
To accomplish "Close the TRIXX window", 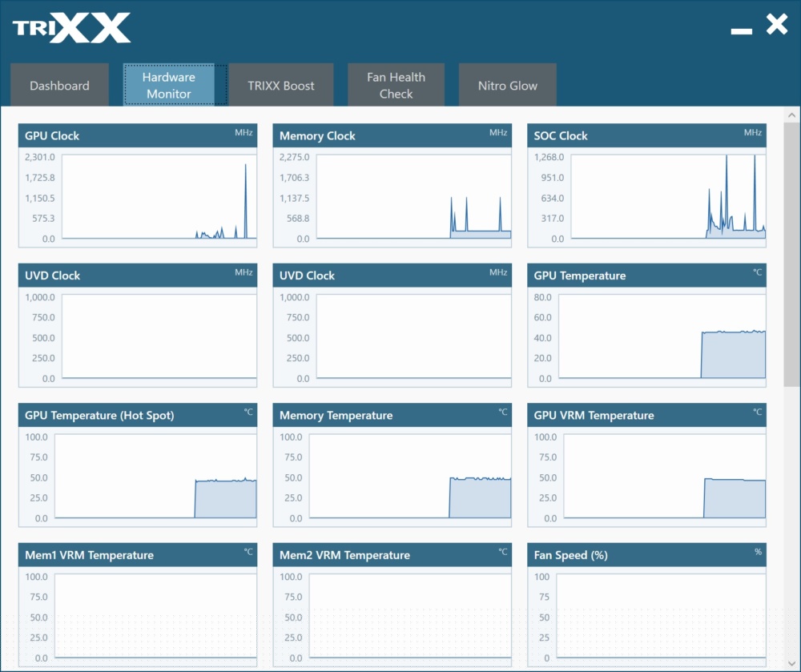I will pyautogui.click(x=777, y=24).
